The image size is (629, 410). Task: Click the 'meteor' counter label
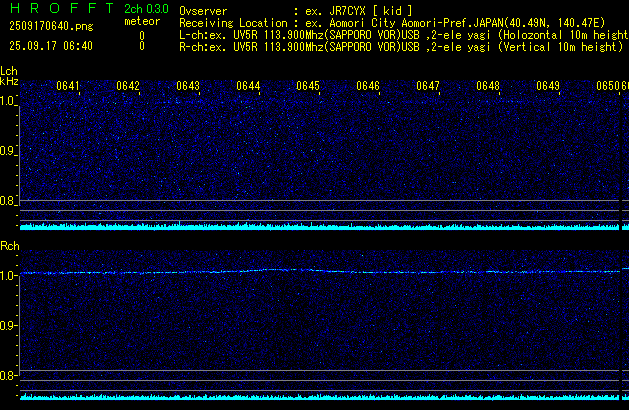142,21
